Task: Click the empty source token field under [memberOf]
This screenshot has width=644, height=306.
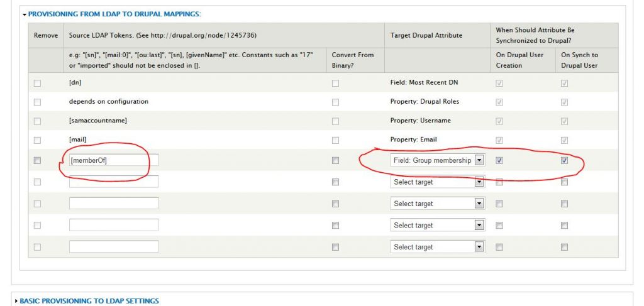Action: click(113, 182)
